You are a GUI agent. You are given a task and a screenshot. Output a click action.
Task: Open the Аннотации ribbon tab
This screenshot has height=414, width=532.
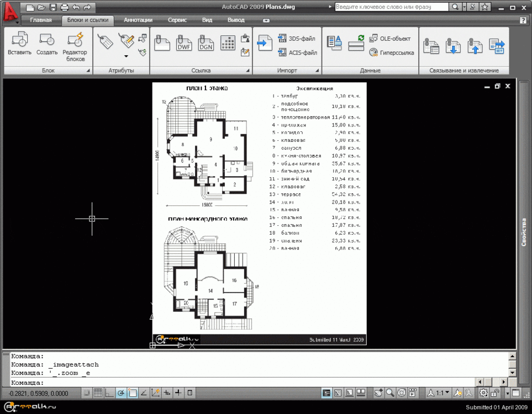click(x=138, y=20)
